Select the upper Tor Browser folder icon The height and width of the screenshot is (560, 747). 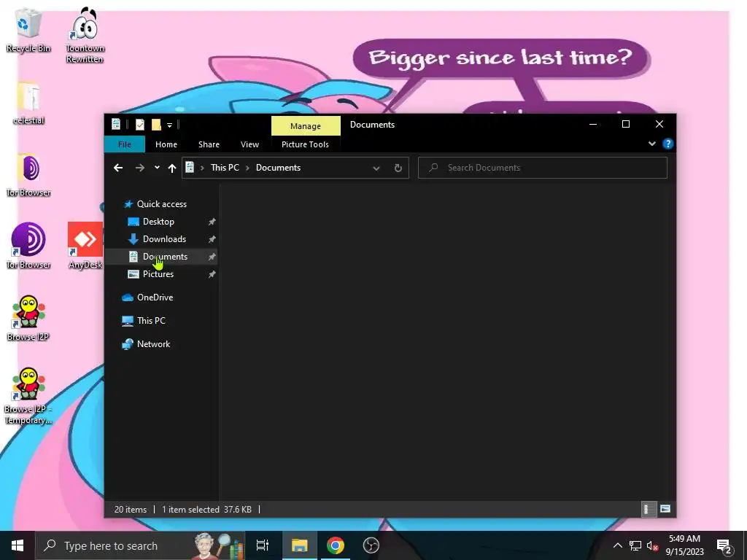(x=28, y=175)
